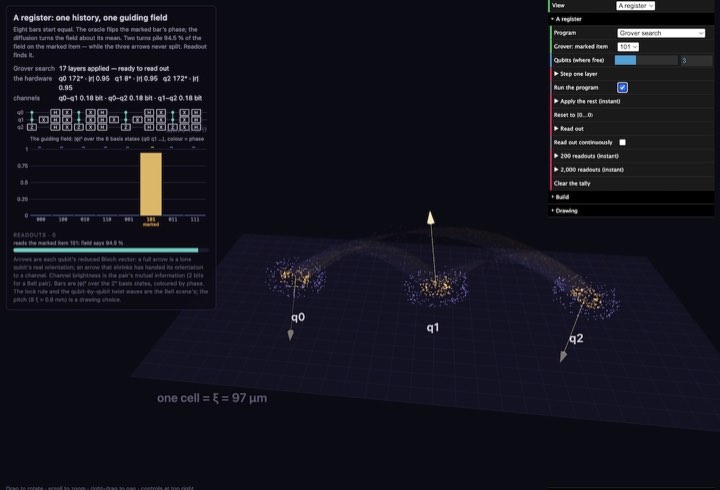Enable the Read out continuously checkbox

coord(622,142)
